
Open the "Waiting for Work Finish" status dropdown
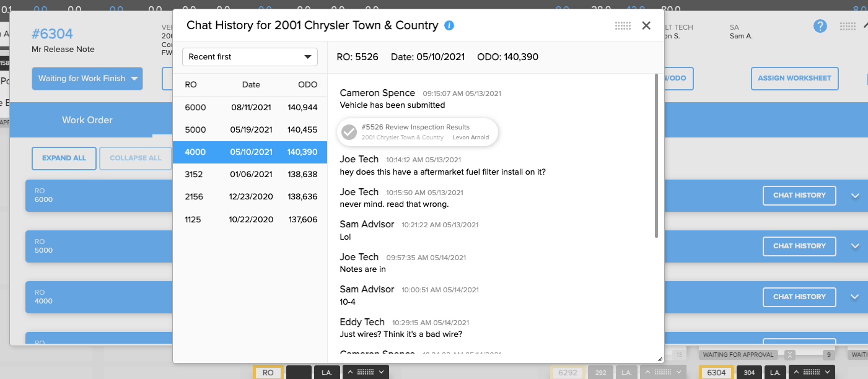click(x=87, y=79)
